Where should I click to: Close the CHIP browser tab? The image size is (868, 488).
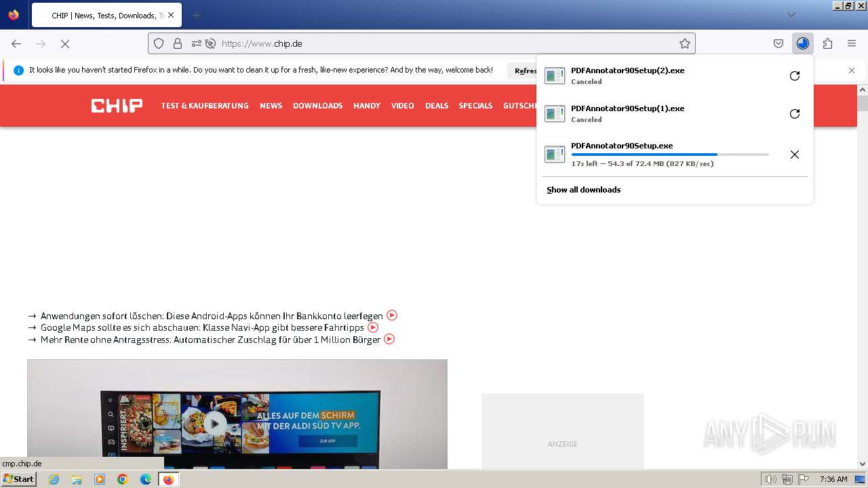click(170, 15)
